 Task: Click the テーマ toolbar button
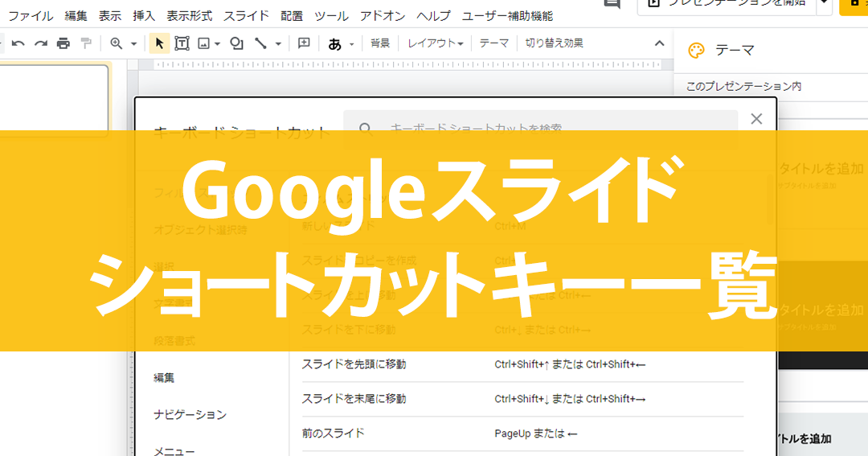pyautogui.click(x=493, y=43)
